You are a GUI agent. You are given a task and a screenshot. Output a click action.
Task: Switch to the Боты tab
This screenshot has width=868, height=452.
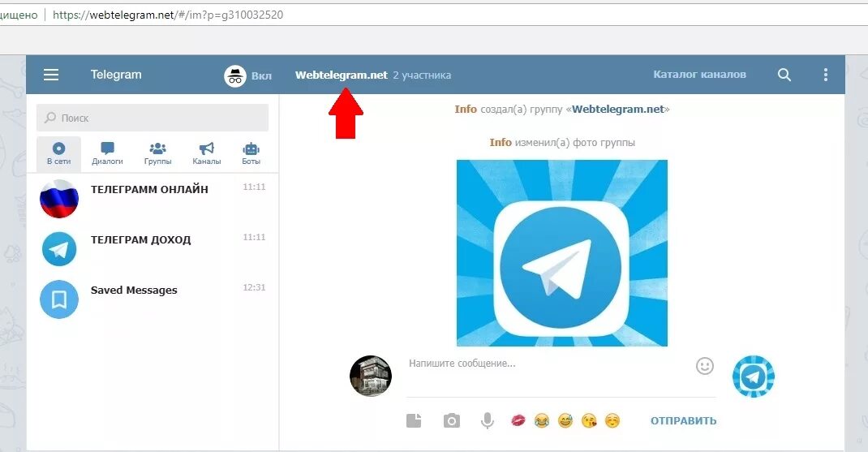pyautogui.click(x=251, y=153)
